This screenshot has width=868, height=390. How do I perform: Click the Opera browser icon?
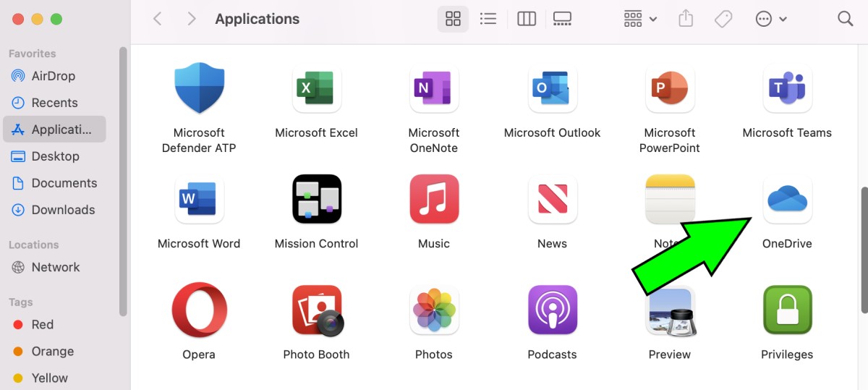tap(199, 310)
